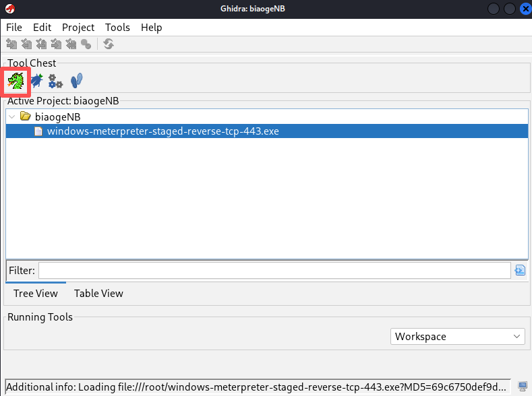Launch the CodeBrowser dragon tool
Viewport: 532px width, 396px height.
[x=16, y=81]
